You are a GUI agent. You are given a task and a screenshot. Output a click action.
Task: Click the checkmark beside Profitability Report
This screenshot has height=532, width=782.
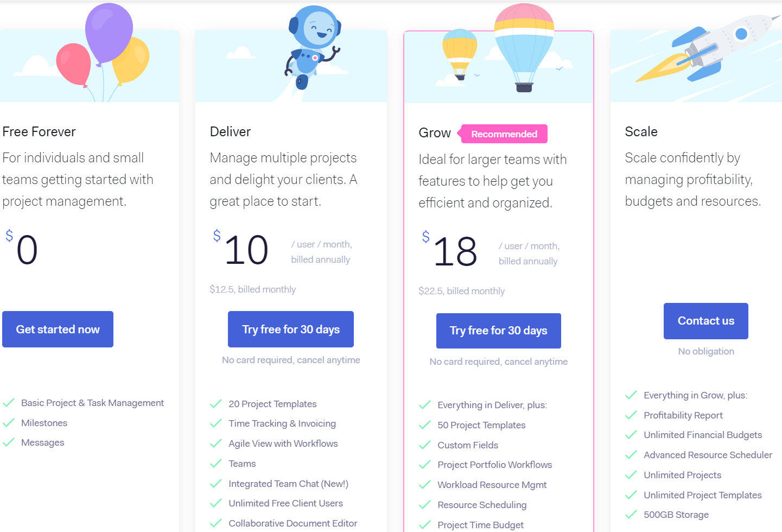[631, 415]
